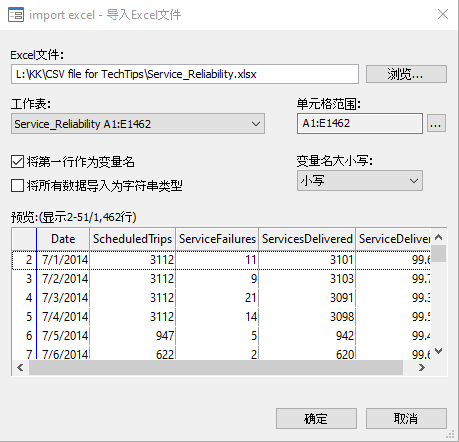
Task: Click the horizontal scrollbar track of preview
Action: pos(216,368)
